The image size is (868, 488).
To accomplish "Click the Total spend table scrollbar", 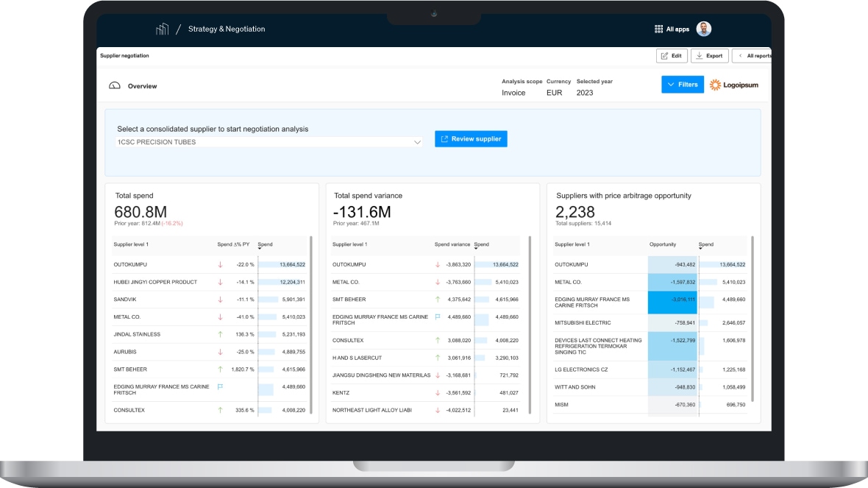I will click(x=310, y=324).
